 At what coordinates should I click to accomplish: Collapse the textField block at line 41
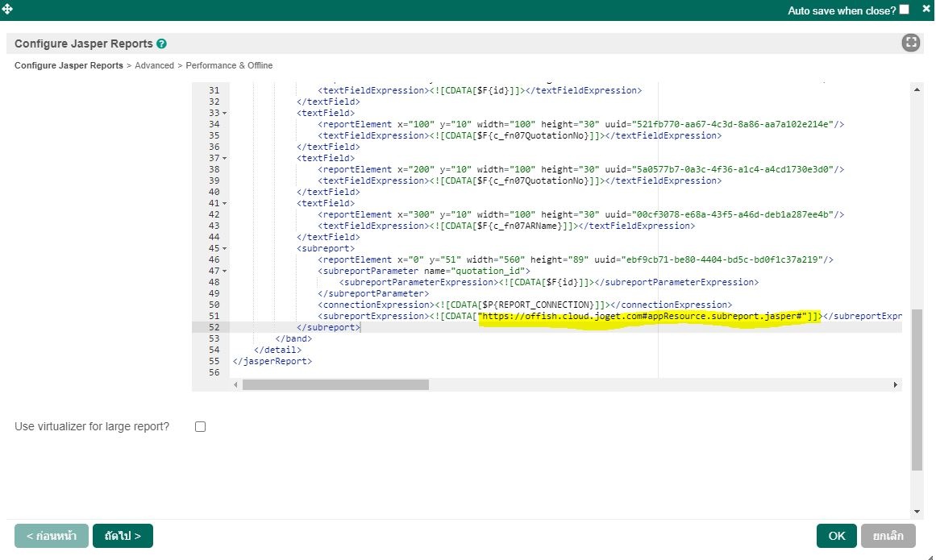[224, 203]
